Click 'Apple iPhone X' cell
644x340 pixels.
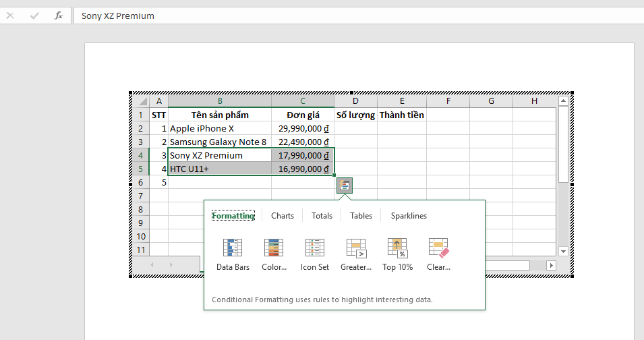[x=220, y=128]
